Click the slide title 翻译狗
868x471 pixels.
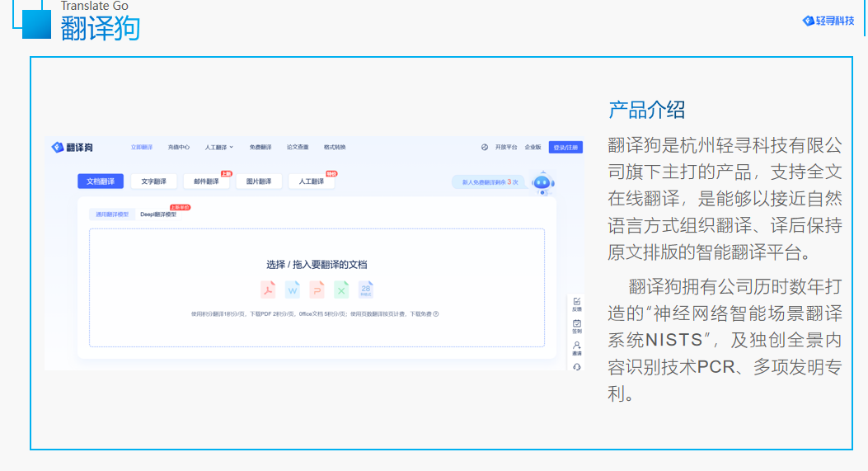click(x=101, y=29)
